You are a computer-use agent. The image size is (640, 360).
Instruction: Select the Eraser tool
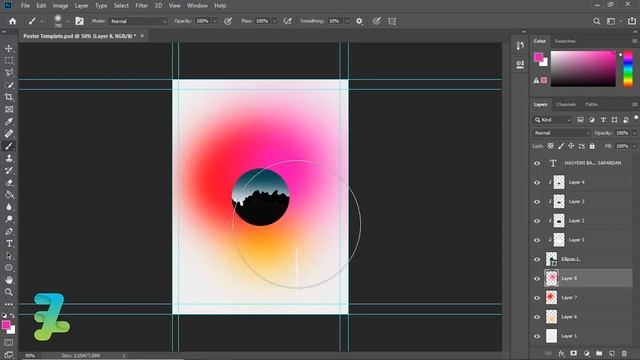(9, 183)
